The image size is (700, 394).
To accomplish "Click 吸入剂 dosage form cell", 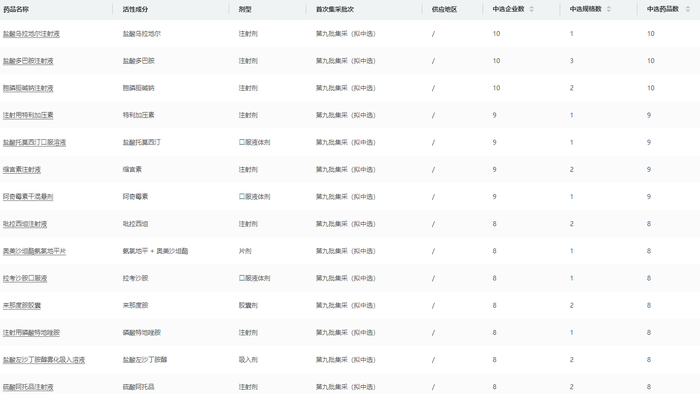I will [248, 360].
